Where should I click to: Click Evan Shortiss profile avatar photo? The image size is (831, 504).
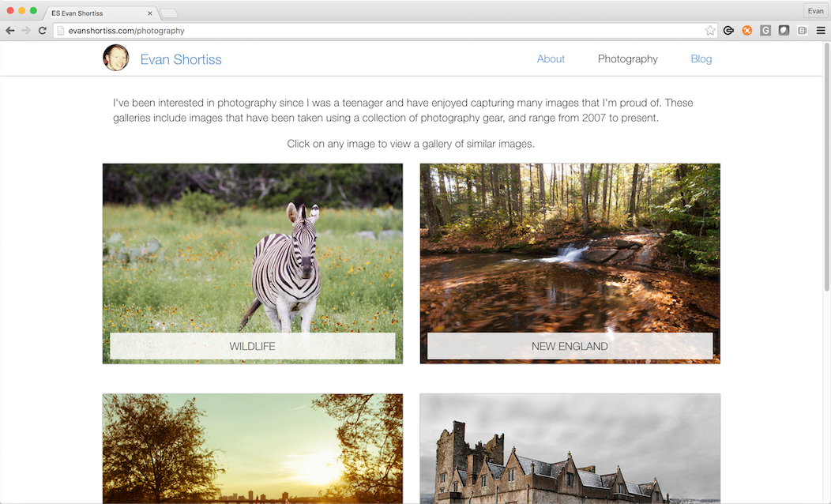tap(116, 58)
